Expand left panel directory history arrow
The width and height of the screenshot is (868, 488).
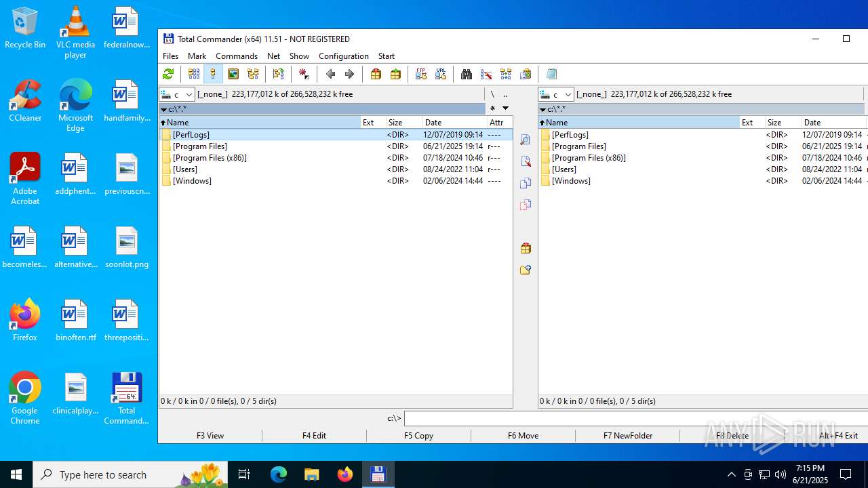point(163,109)
